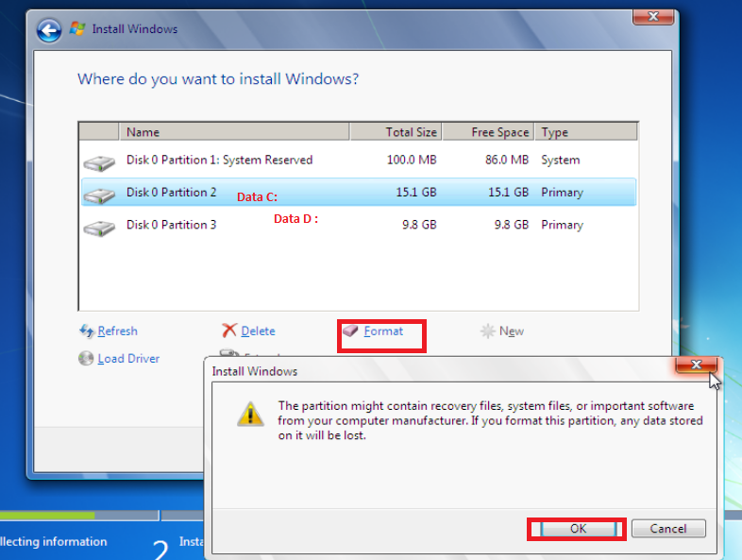Click the Load Driver disc icon
Screen dimensions: 742x560
(x=86, y=358)
